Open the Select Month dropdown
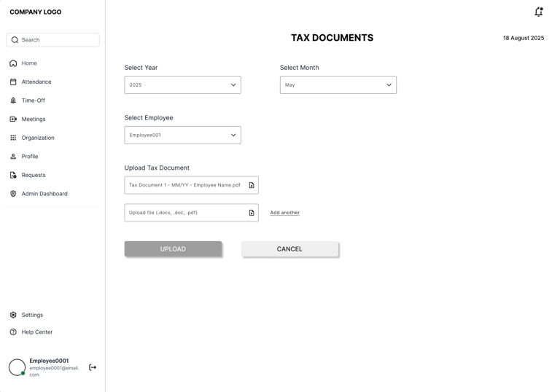This screenshot has height=392, width=560. pos(338,85)
